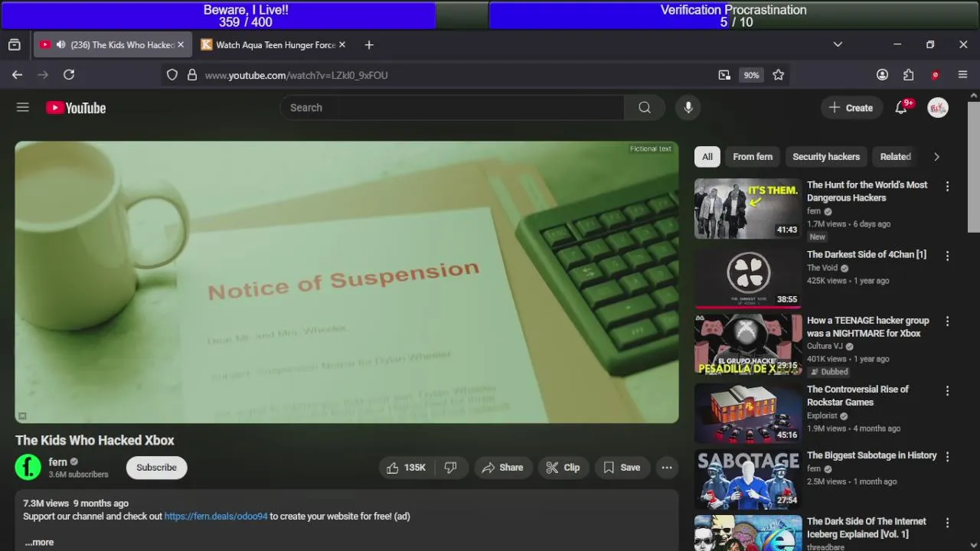Go to YouTube home via logo

(x=76, y=108)
